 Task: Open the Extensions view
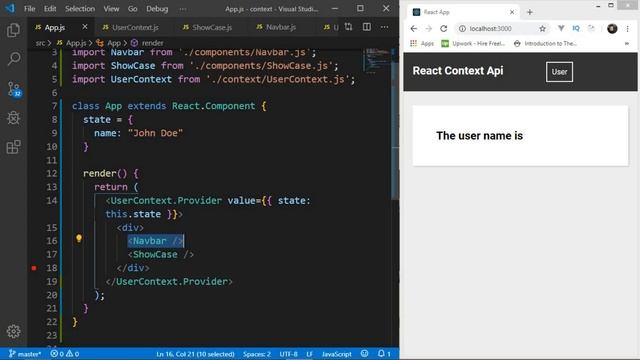(x=13, y=147)
